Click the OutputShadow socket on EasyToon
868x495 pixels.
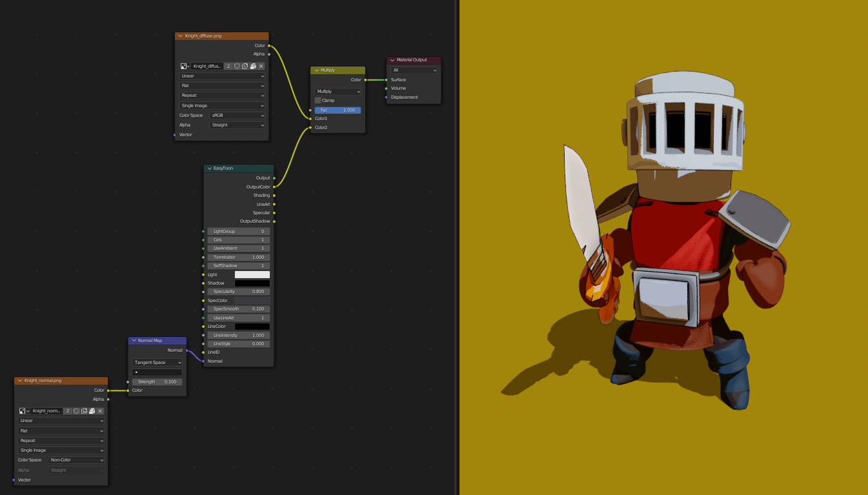[274, 221]
